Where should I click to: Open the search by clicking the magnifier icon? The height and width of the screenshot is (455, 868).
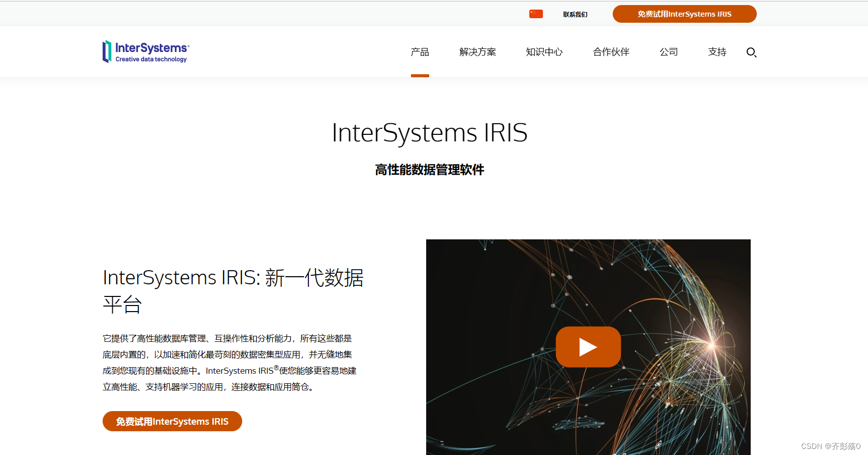click(751, 52)
